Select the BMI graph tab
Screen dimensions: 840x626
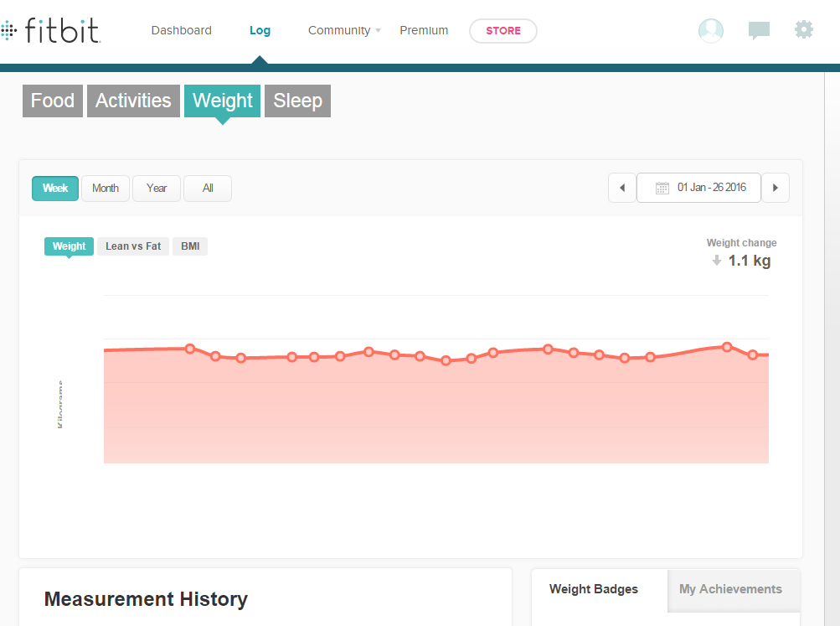190,246
